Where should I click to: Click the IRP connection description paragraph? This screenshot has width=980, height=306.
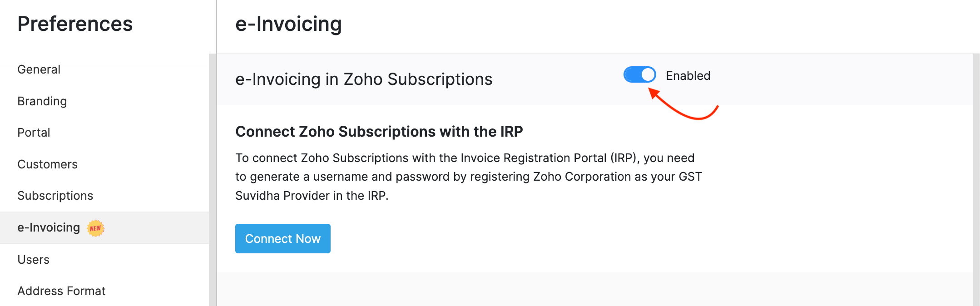[469, 177]
